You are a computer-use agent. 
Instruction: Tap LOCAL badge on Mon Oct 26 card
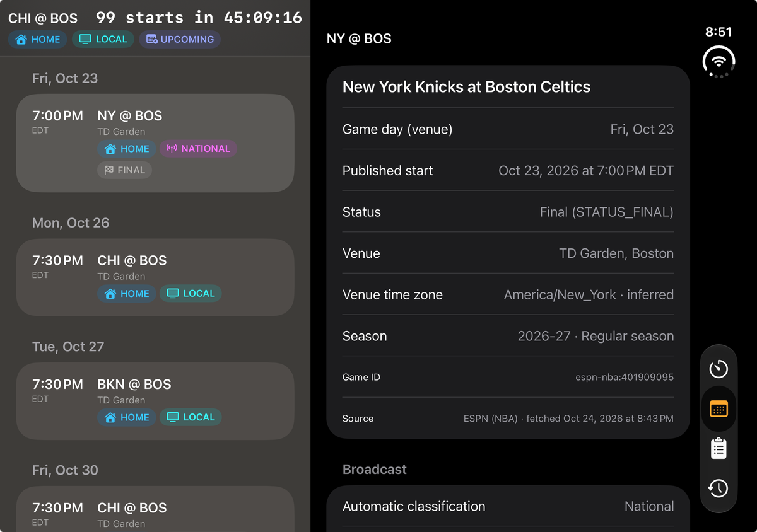[191, 294]
